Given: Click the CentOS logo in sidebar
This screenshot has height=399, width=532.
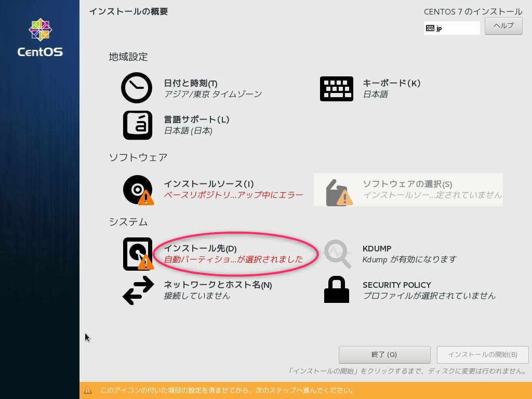Looking at the screenshot, I should (40, 37).
